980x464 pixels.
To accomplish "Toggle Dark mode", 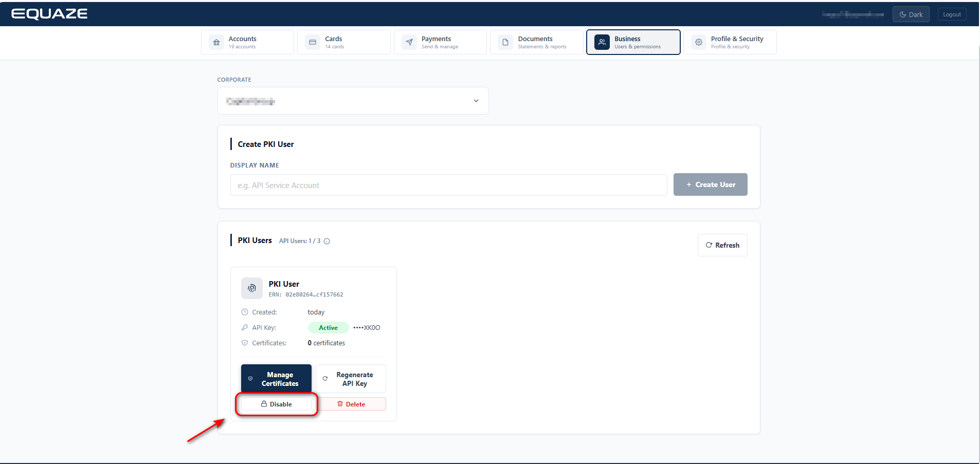I will [911, 14].
